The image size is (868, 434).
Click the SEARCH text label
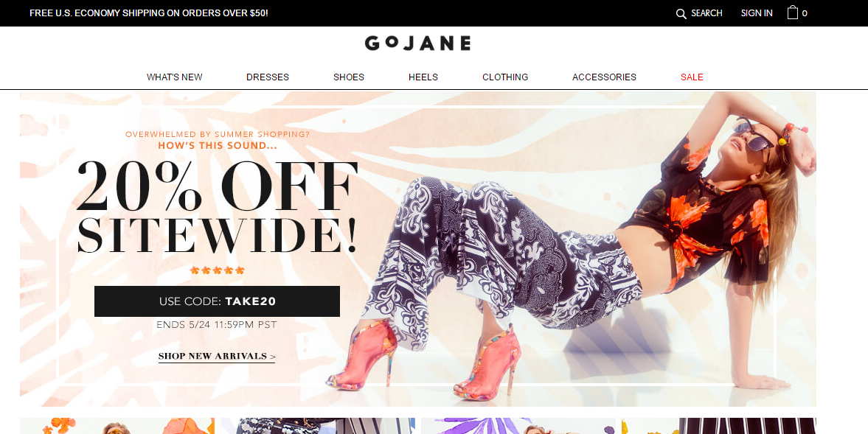[x=706, y=13]
